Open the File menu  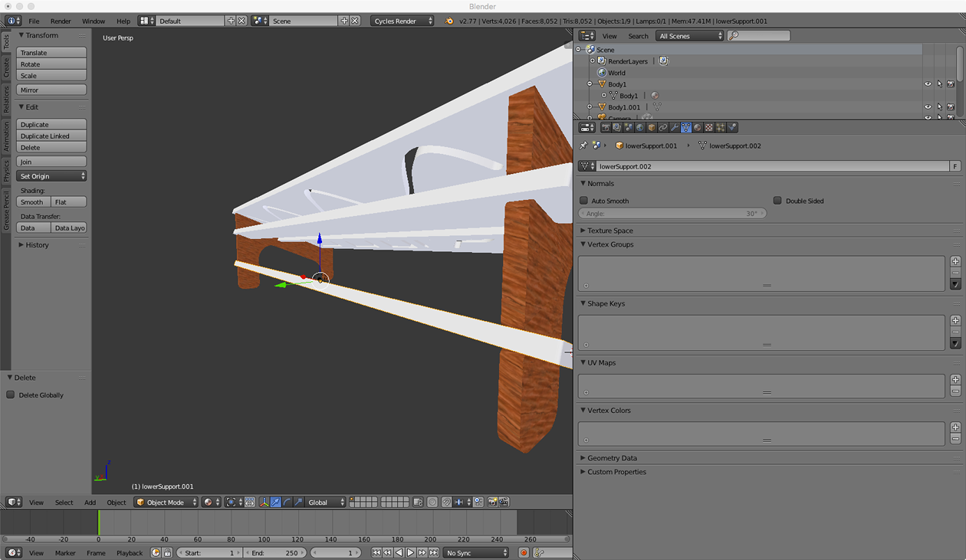pyautogui.click(x=34, y=21)
